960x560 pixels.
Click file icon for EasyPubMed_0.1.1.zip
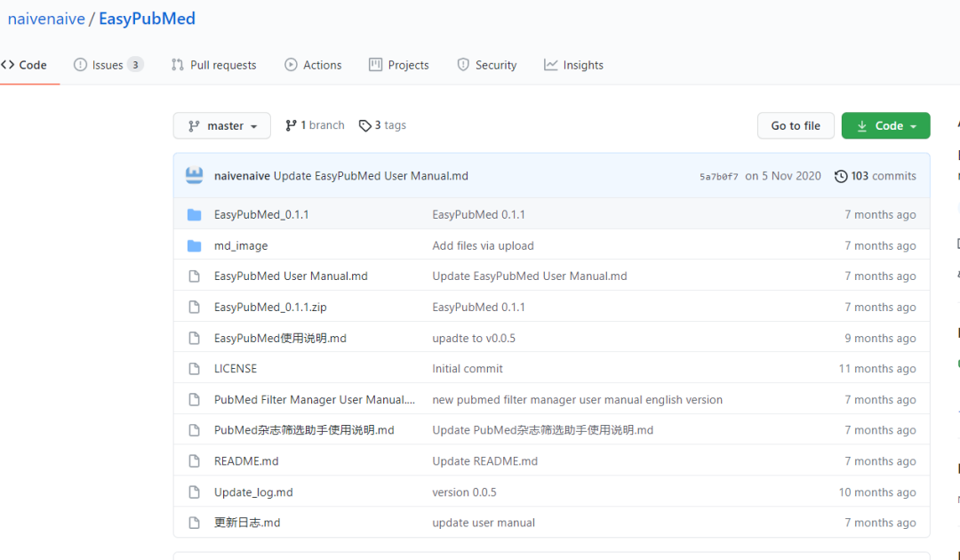(194, 308)
